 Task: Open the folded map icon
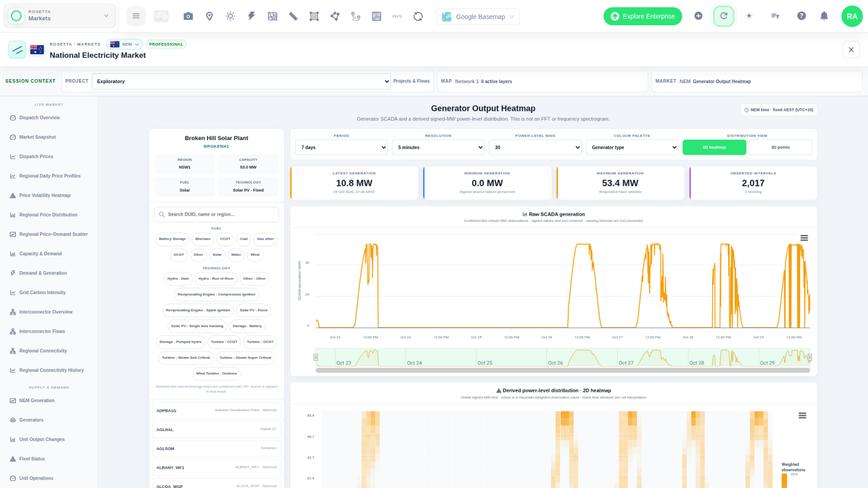272,16
